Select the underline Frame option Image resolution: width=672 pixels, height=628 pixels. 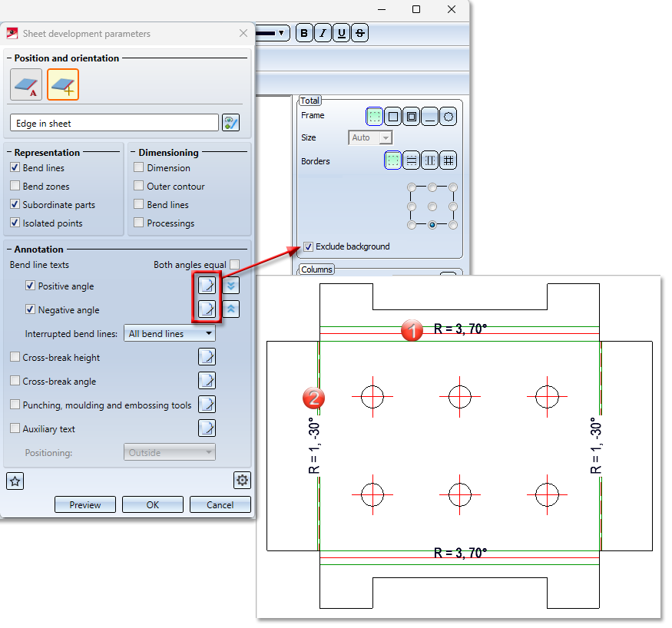coord(430,117)
